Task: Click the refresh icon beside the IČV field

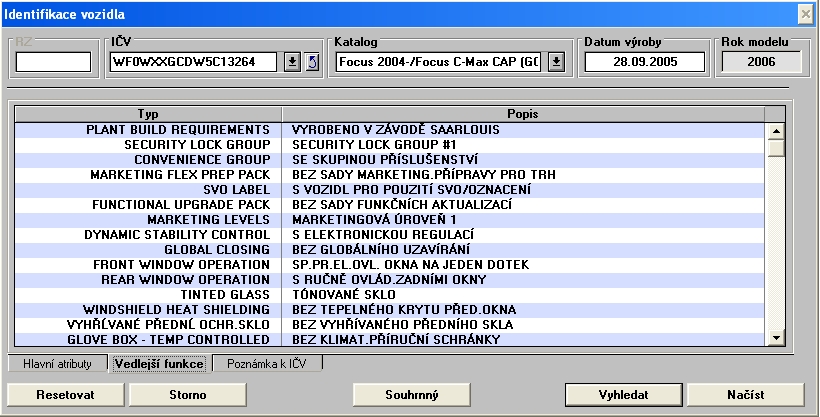Action: (x=311, y=62)
